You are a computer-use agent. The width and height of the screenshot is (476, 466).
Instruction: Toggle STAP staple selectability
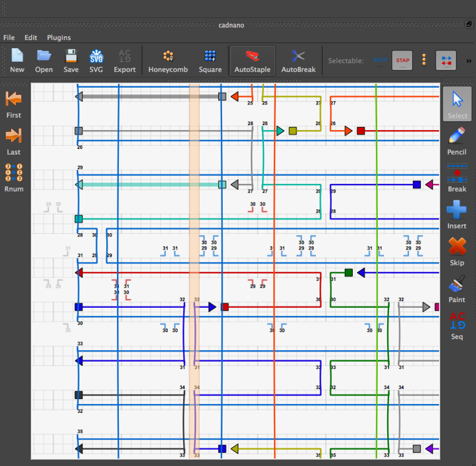point(402,60)
